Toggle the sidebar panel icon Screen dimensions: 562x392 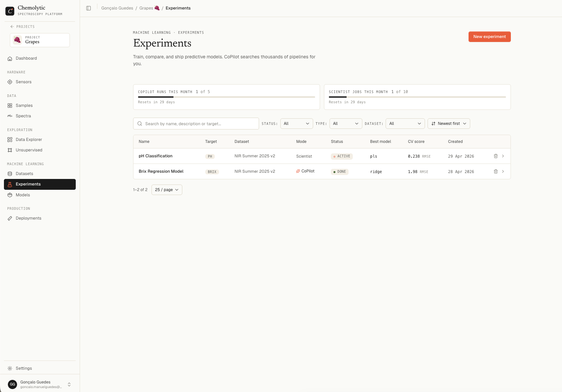tap(89, 8)
